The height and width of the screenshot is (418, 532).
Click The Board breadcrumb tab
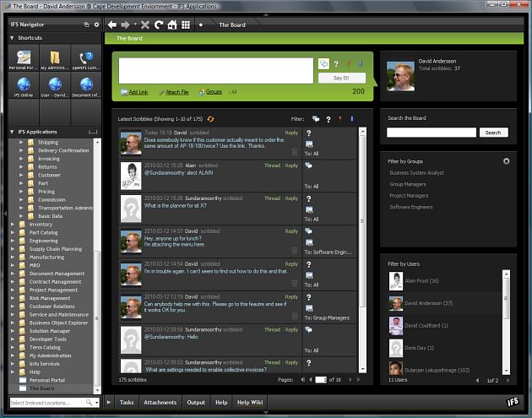(x=232, y=24)
